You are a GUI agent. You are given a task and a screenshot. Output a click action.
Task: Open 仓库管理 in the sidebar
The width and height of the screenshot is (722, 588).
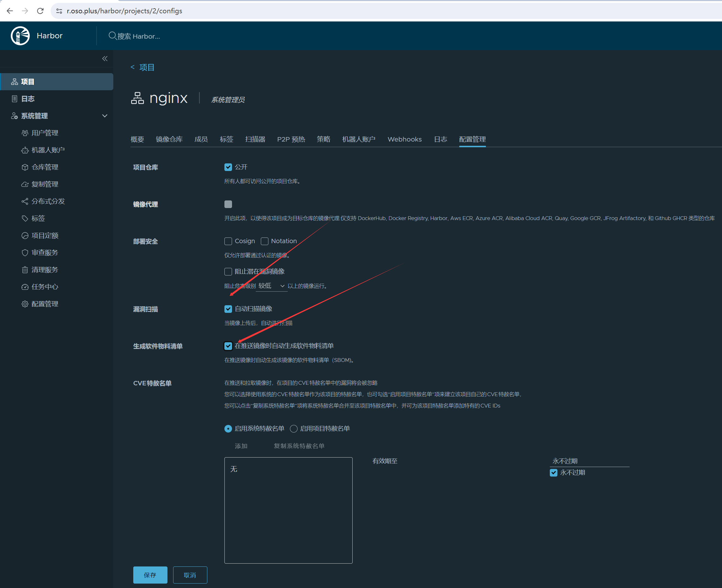click(45, 167)
